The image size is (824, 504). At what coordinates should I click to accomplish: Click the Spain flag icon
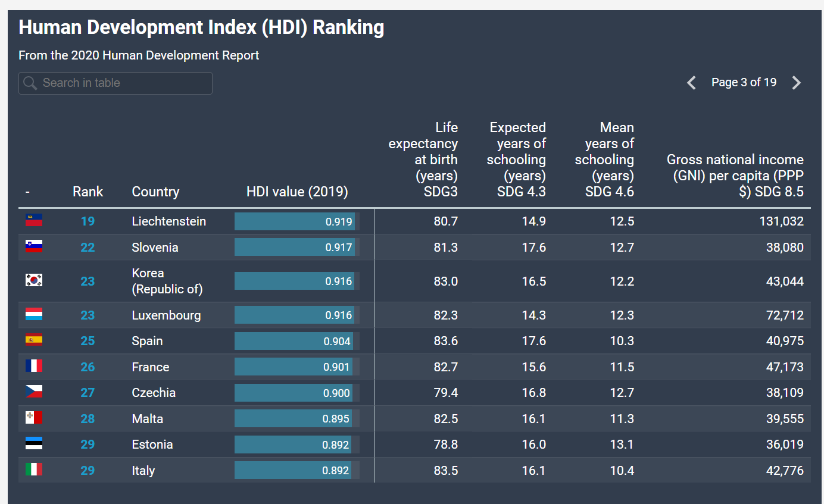34,340
